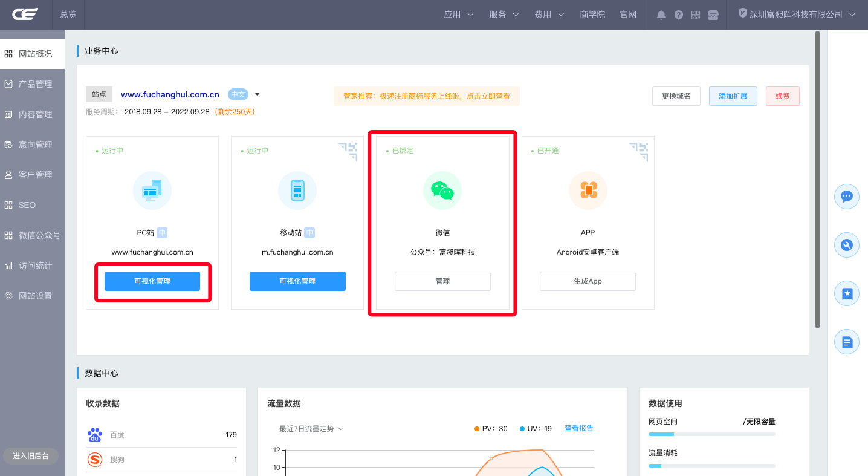Click the page vertical scrollbar

coord(817,181)
